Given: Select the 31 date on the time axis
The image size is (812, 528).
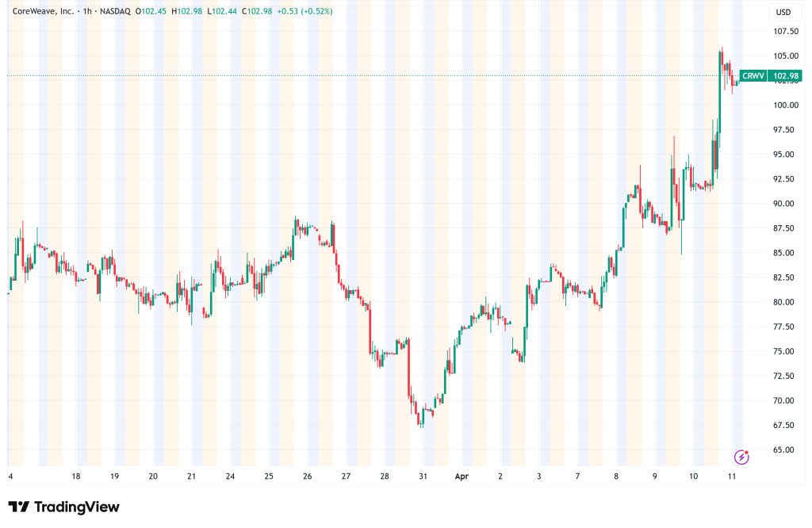Looking at the screenshot, I should 423,476.
